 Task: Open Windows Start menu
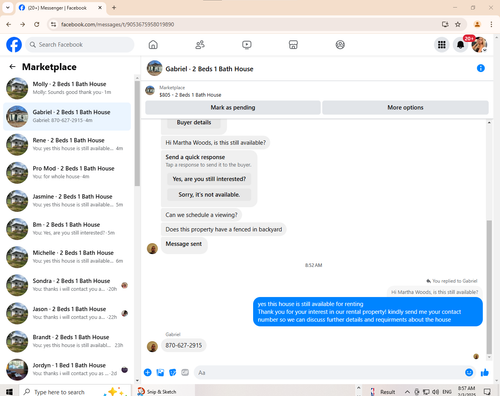point(9,392)
